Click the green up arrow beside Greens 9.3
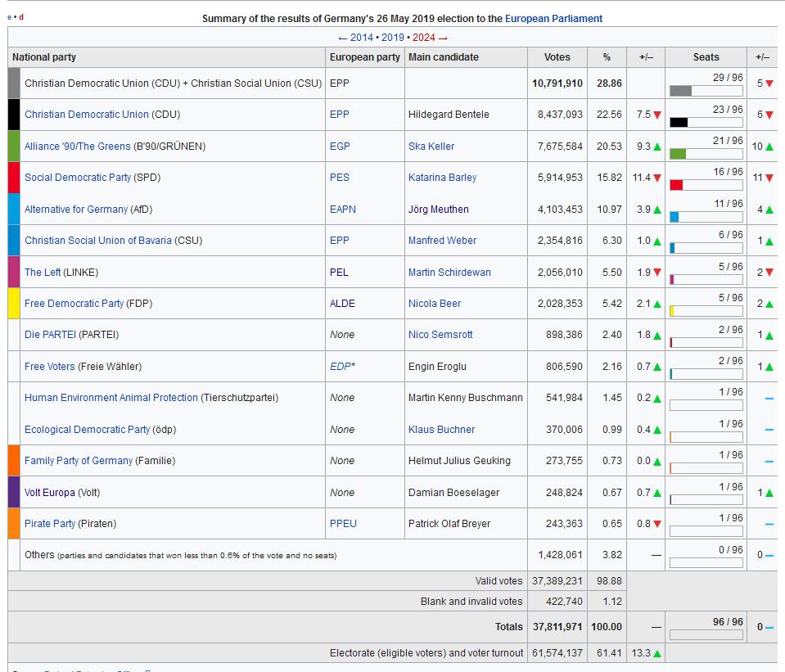 (x=657, y=147)
